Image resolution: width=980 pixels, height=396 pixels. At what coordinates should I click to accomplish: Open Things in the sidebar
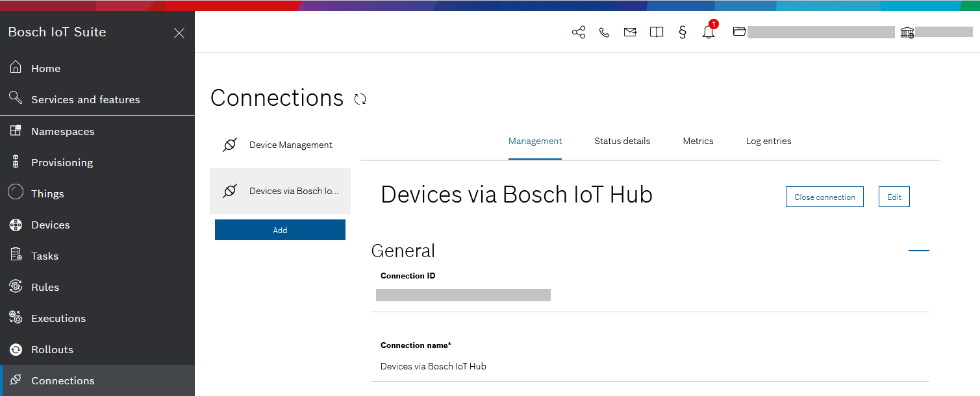97,193
